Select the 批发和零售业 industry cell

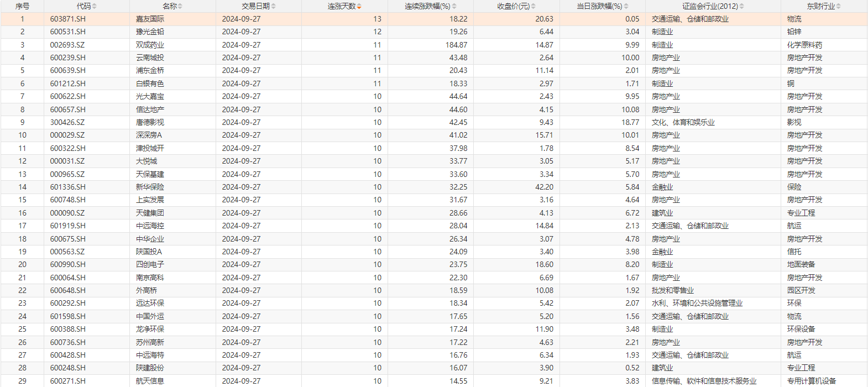(x=672, y=290)
